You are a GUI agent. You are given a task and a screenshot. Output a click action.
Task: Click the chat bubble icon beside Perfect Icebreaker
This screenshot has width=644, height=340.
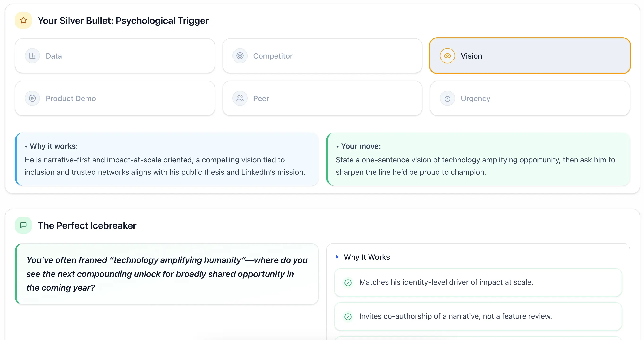[x=23, y=225]
